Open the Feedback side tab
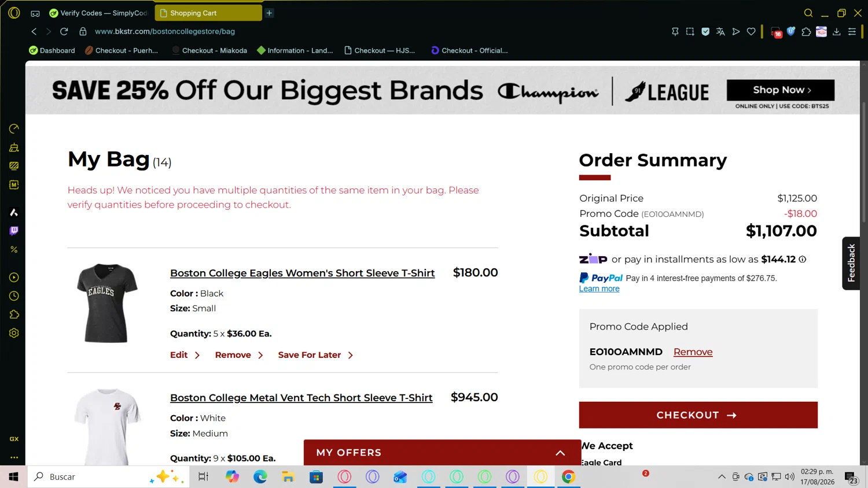 point(851,263)
